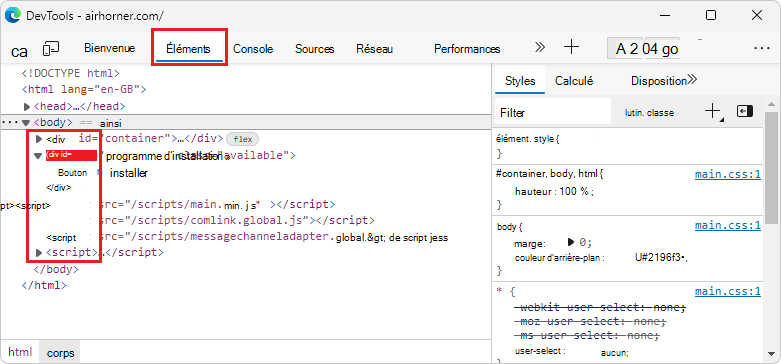The width and height of the screenshot is (781, 364).
Task: Add a new tool tab with plus
Action: coord(571,47)
